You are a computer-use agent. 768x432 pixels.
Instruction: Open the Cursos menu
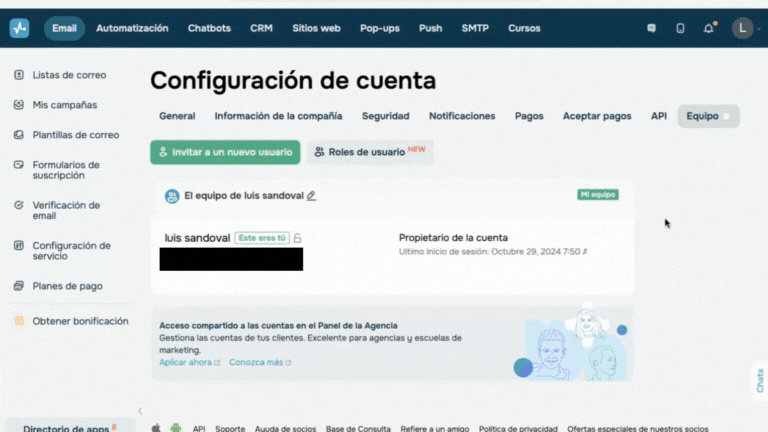pyautogui.click(x=524, y=28)
